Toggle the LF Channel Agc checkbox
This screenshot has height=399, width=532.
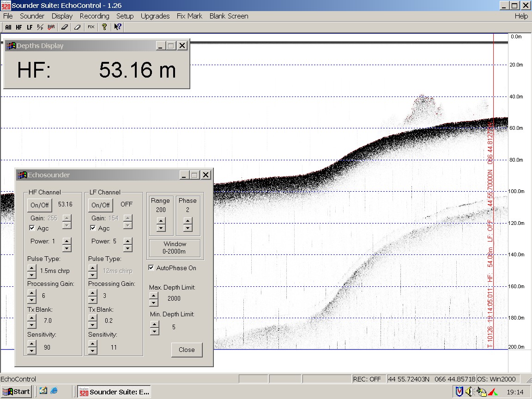point(93,228)
